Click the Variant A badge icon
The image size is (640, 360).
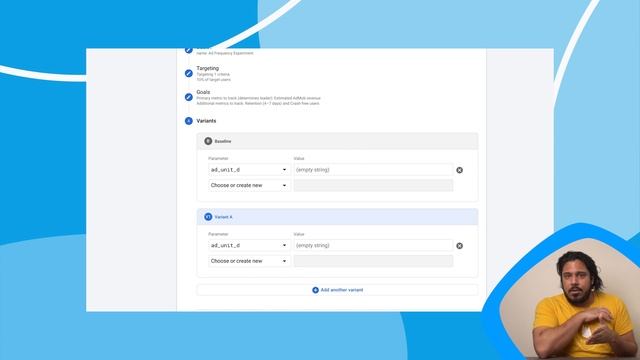tap(208, 217)
